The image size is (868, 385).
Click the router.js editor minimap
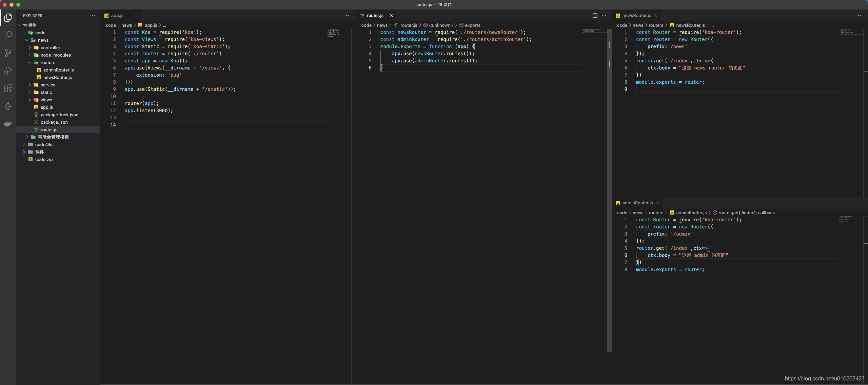point(595,31)
